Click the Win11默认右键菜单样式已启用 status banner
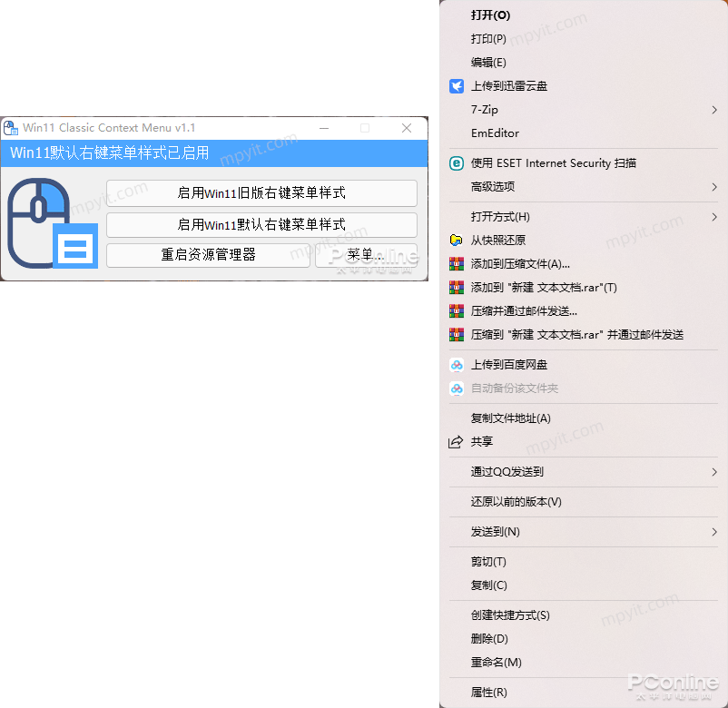Viewport: 728px width, 708px height. [x=214, y=153]
